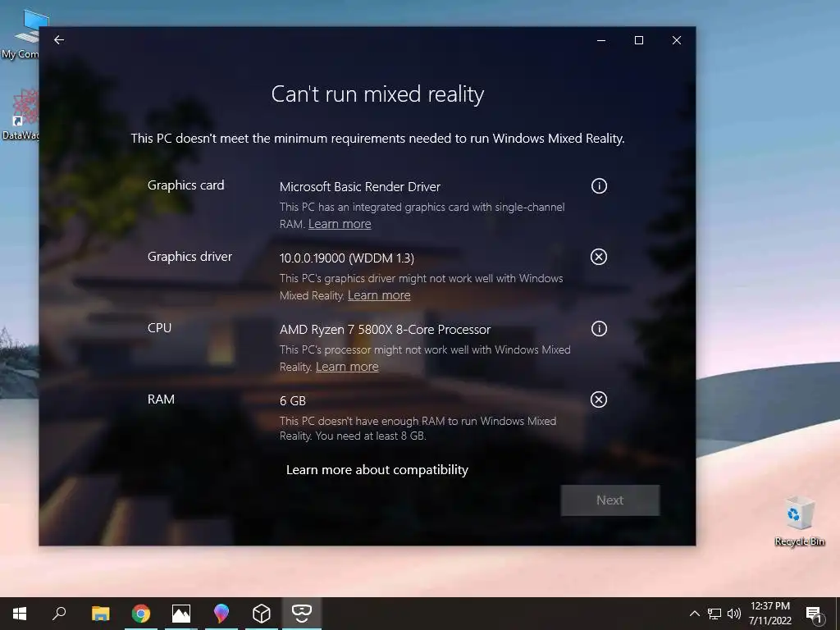
Task: Minimize the Mixed Reality Portal window
Action: [x=601, y=40]
